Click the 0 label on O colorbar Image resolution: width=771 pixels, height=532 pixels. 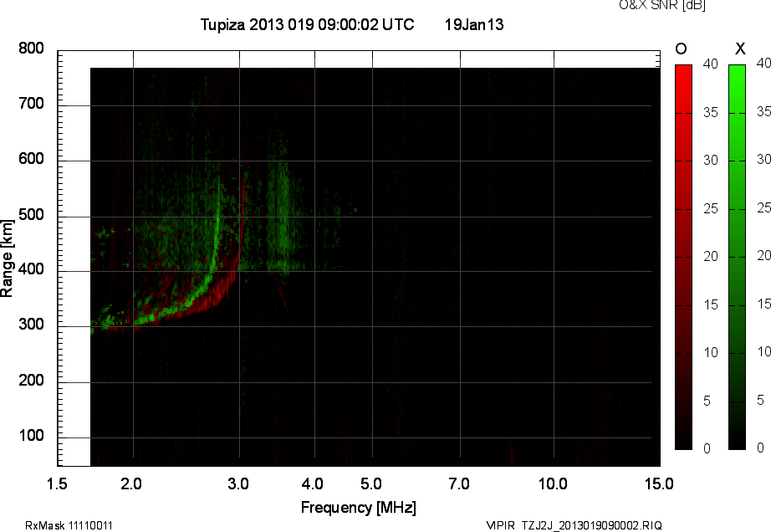[x=707, y=448]
